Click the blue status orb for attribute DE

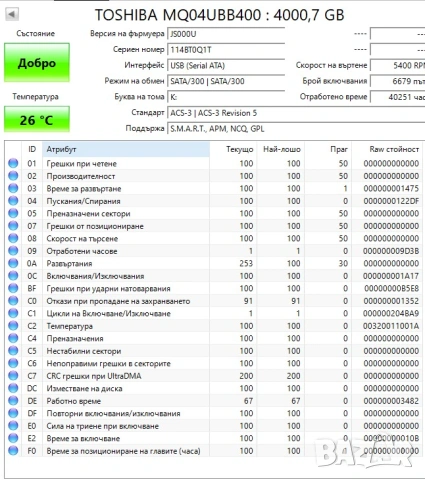13,401
